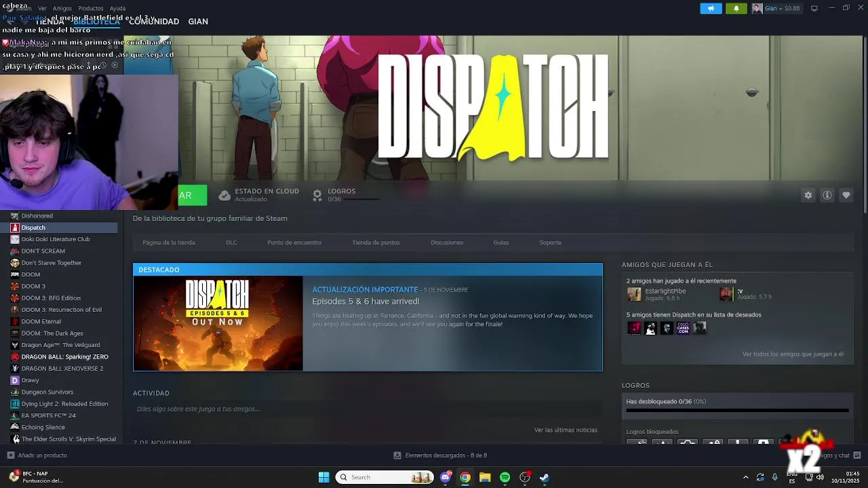
Task: Open the Soporte tab
Action: pyautogui.click(x=550, y=242)
